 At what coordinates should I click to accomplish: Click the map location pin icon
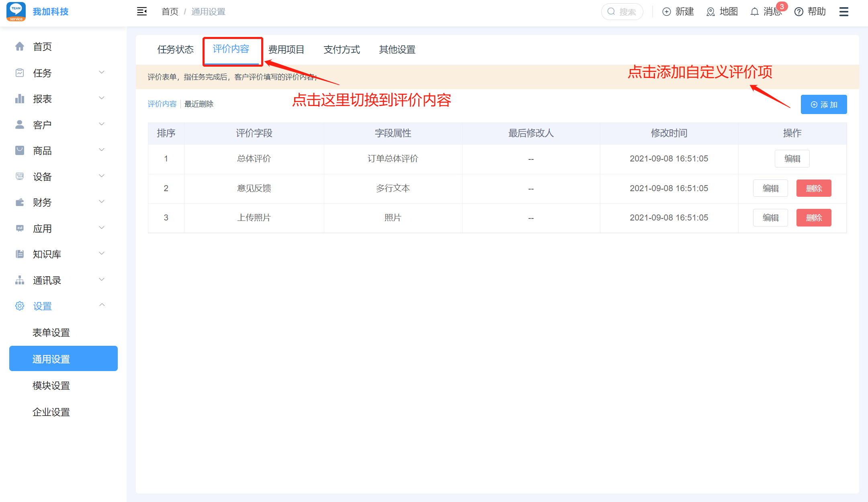(x=710, y=12)
